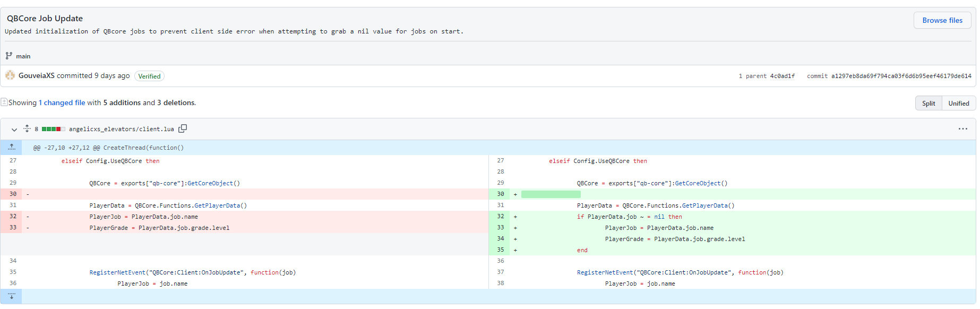The image size is (980, 309).
Task: Expand lines above the hunk header
Action: [x=11, y=147]
